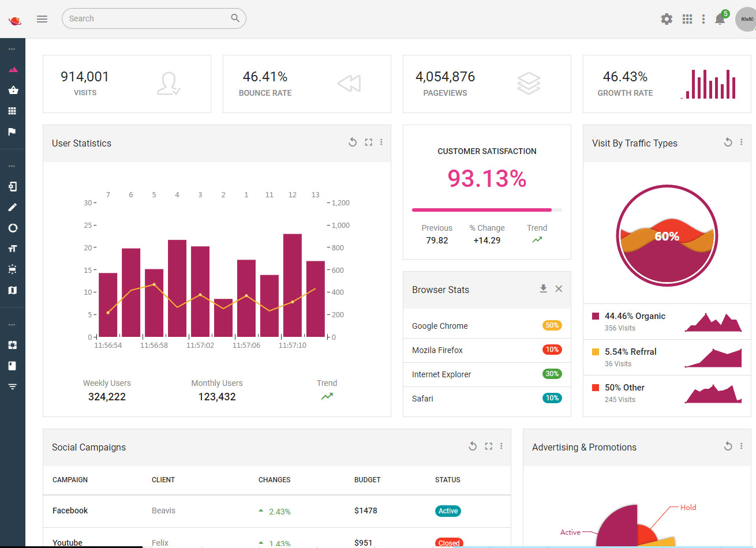Open the notifications bell with badge 5
The width and height of the screenshot is (756, 548).
click(x=720, y=19)
